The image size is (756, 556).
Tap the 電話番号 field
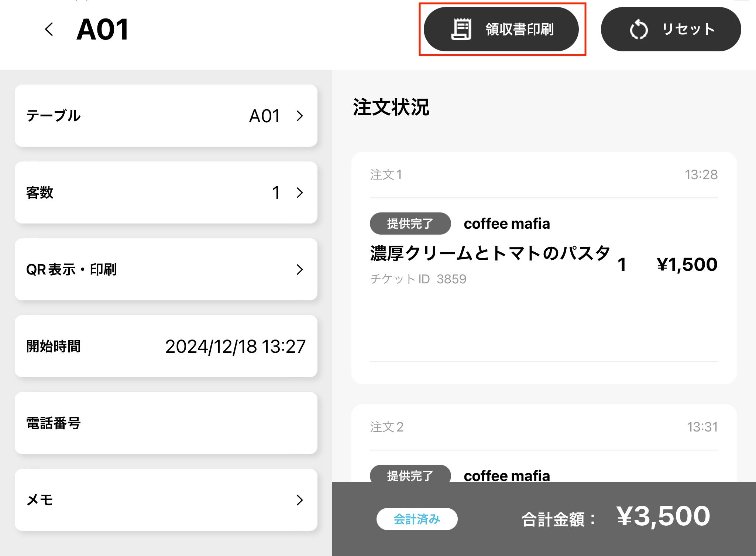pos(166,423)
